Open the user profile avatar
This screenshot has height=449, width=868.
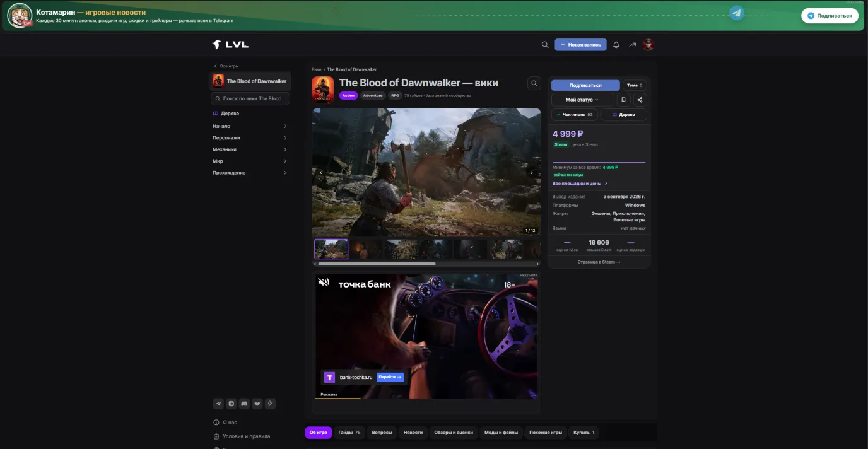(648, 45)
